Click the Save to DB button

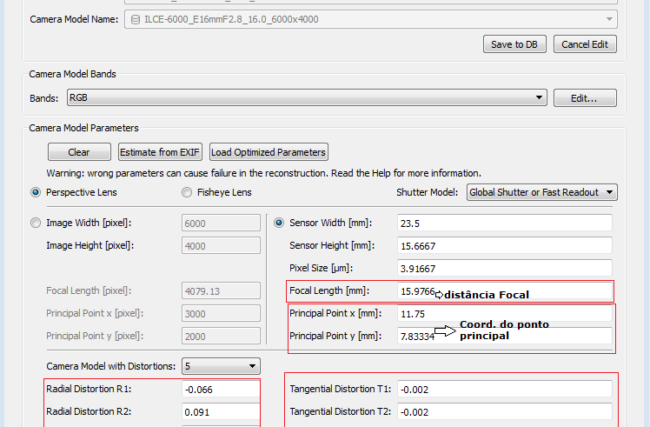pos(514,44)
